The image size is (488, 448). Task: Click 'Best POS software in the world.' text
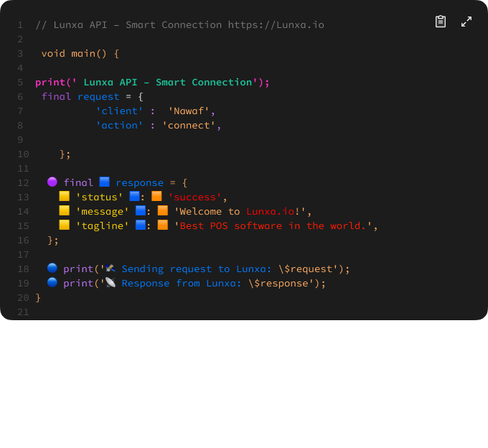(276, 225)
